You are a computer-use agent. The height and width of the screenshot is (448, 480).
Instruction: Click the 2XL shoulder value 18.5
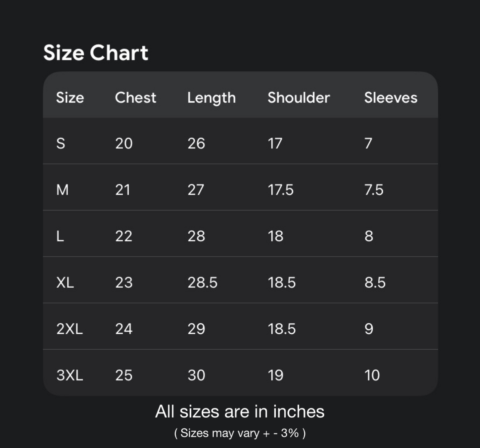pos(281,329)
